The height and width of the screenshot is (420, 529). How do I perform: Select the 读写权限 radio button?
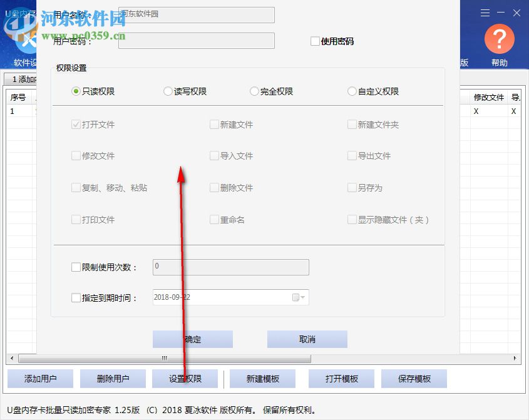coord(168,91)
